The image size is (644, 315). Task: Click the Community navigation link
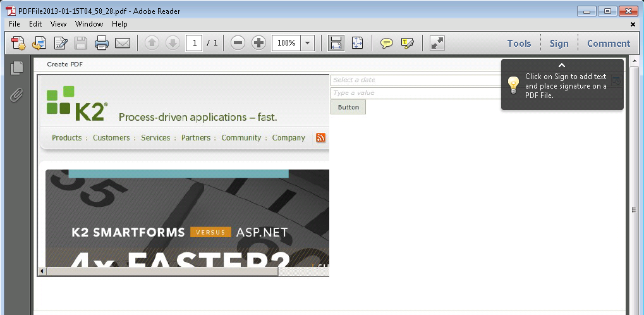pyautogui.click(x=241, y=138)
